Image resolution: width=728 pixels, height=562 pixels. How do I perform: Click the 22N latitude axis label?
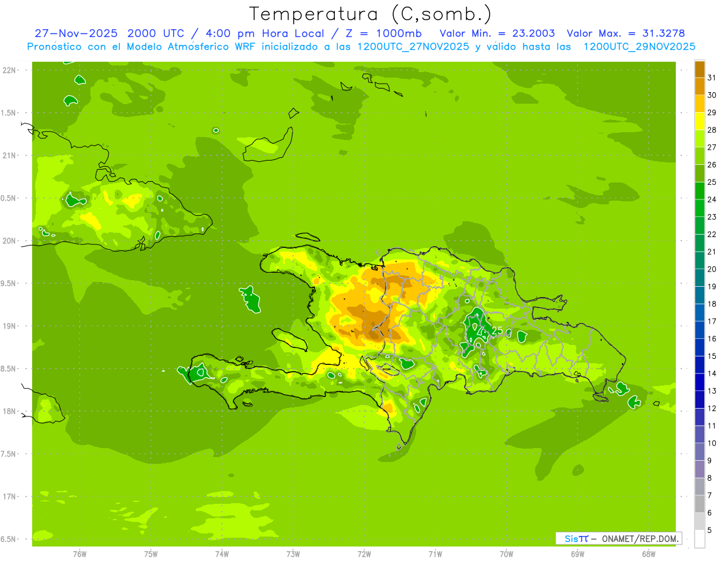click(x=8, y=70)
